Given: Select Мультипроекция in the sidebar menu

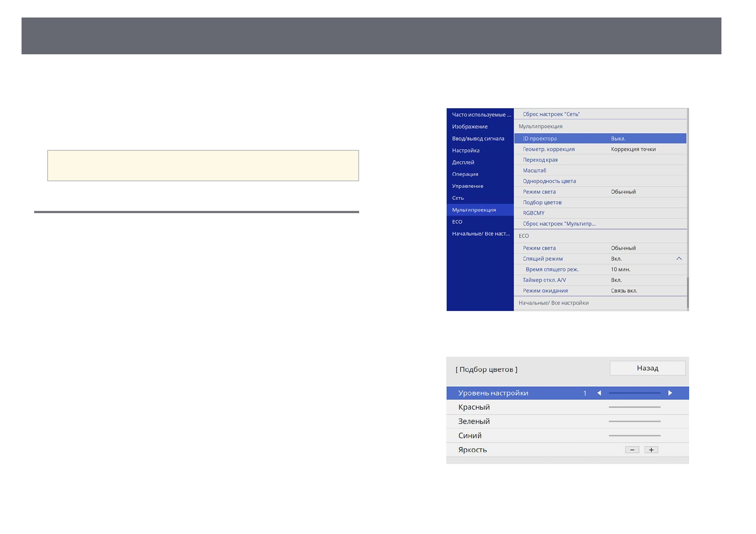Looking at the screenshot, I should [x=474, y=210].
